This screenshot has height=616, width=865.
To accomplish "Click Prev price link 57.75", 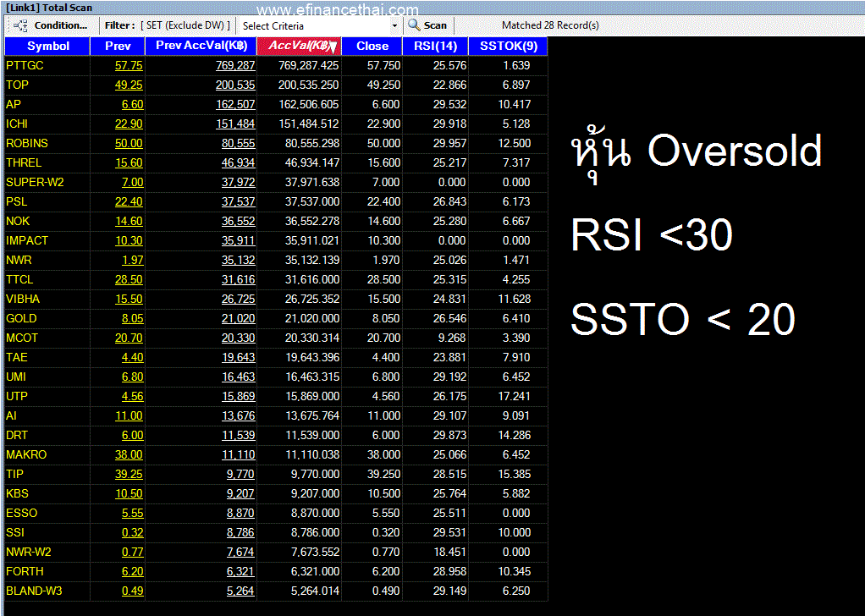I will [x=129, y=66].
